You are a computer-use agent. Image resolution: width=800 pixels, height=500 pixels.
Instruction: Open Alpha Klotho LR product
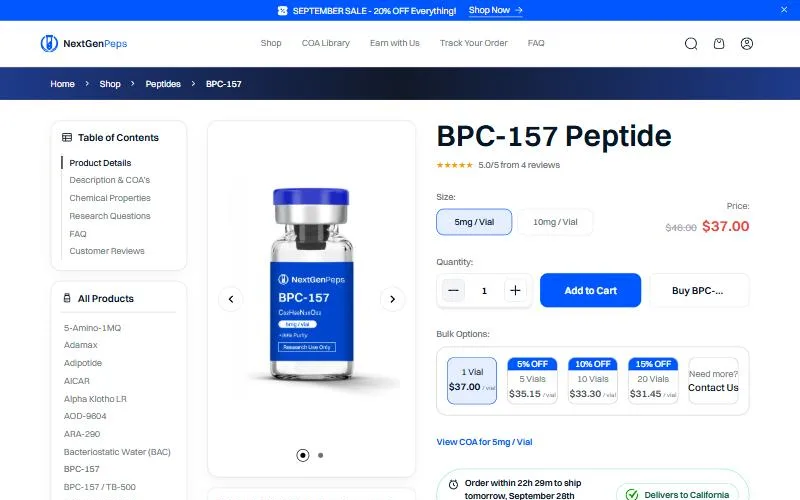pos(95,399)
